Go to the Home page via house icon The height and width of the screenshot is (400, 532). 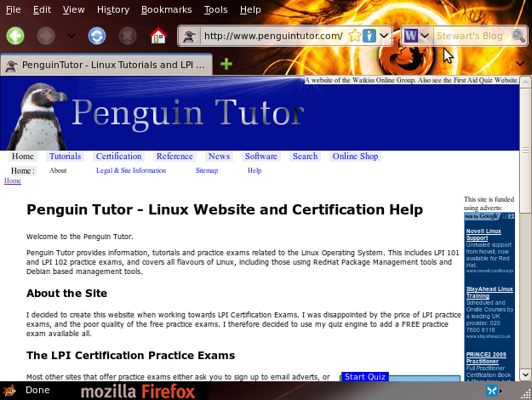tap(158, 36)
